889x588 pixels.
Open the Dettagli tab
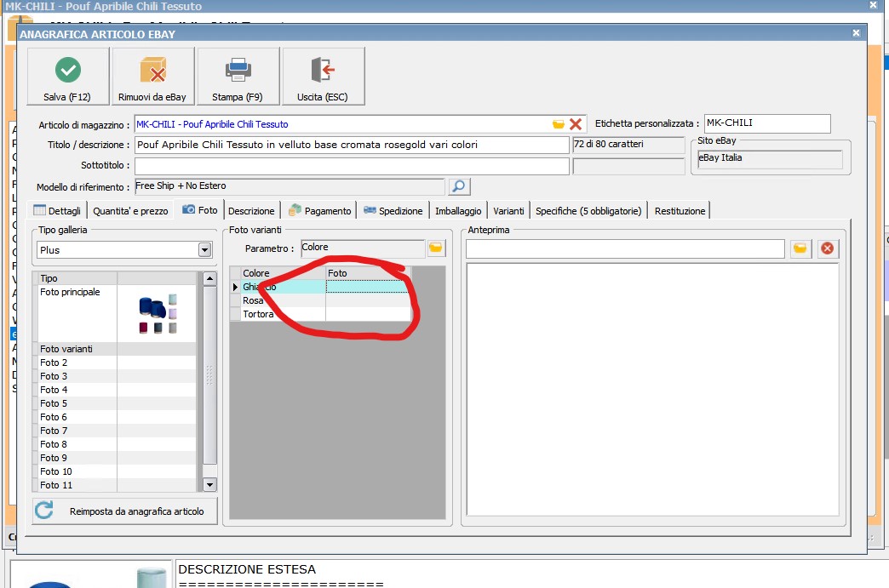point(57,211)
